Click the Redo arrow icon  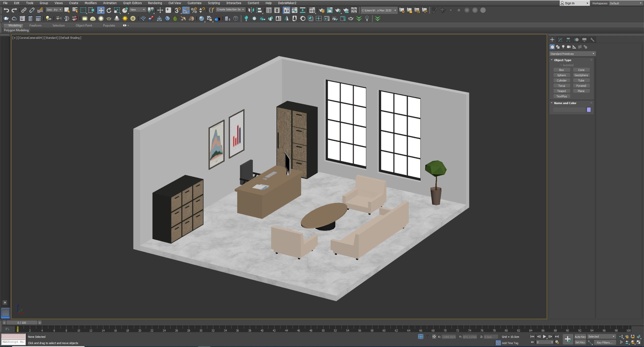14,10
